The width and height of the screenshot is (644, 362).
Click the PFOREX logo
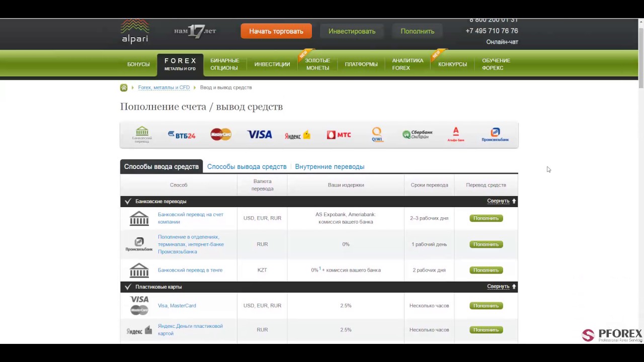pos(612,335)
